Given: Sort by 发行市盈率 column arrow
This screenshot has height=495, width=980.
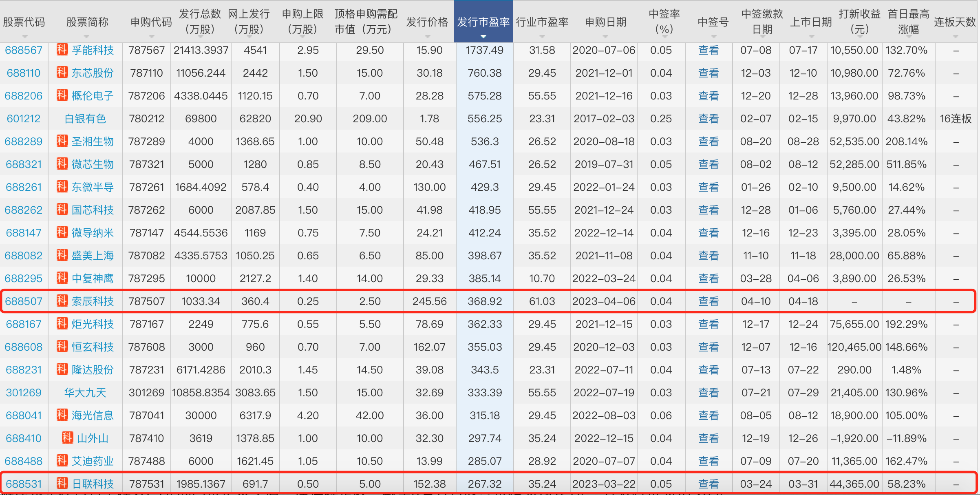Looking at the screenshot, I should click(x=483, y=37).
